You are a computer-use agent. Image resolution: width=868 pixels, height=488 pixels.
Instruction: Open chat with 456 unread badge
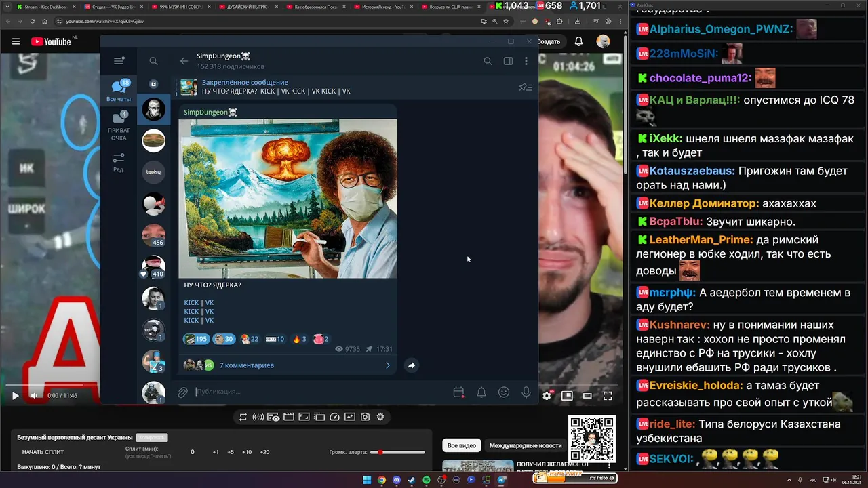pyautogui.click(x=154, y=235)
